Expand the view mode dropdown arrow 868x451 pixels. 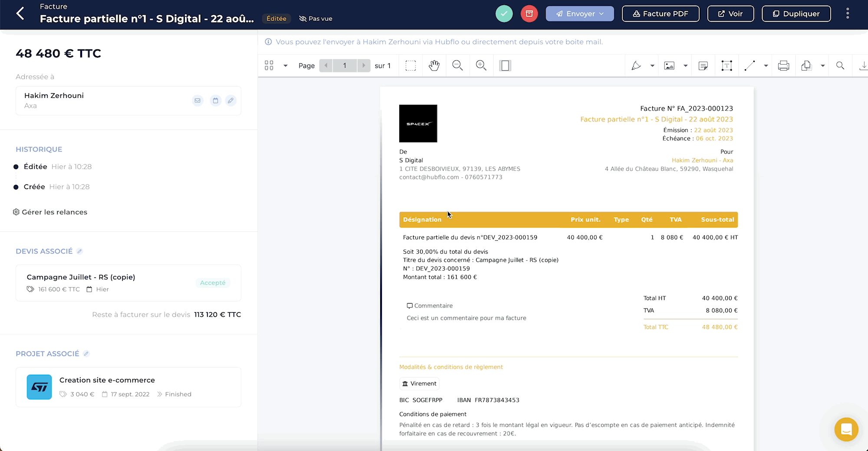286,65
